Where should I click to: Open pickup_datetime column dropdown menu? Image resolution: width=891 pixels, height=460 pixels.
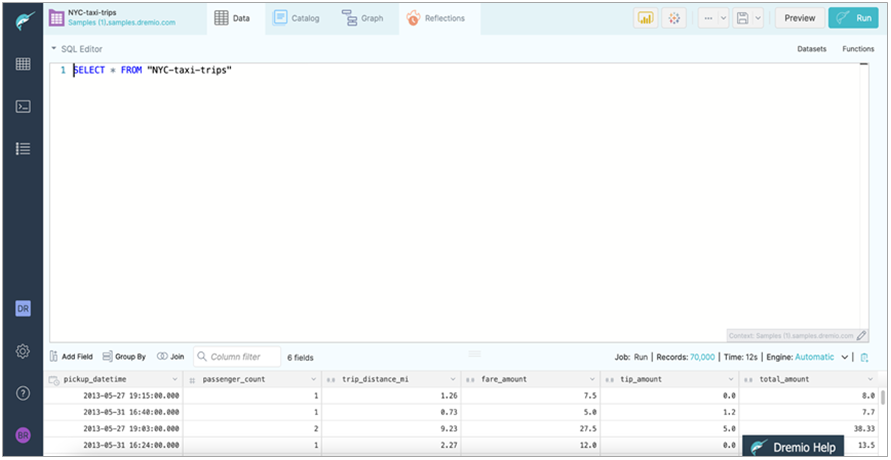click(x=174, y=379)
